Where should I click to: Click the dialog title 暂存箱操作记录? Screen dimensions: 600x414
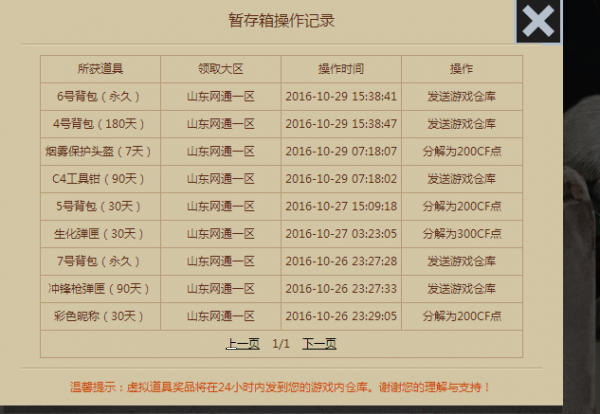pos(281,21)
